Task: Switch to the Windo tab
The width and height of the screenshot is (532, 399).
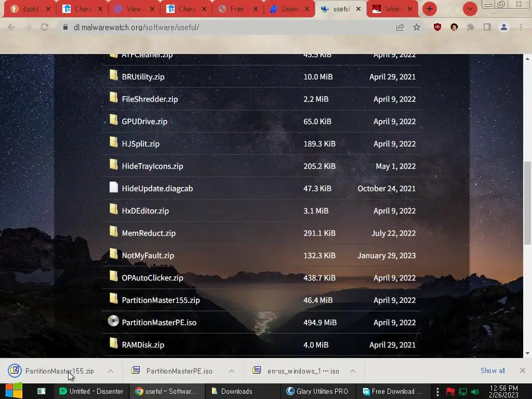Action: [x=392, y=9]
